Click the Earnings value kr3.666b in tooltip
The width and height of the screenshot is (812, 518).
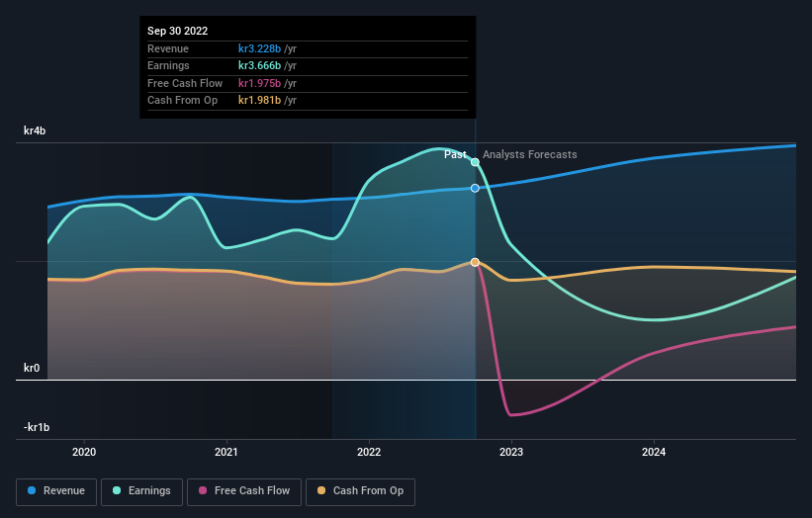(x=259, y=65)
